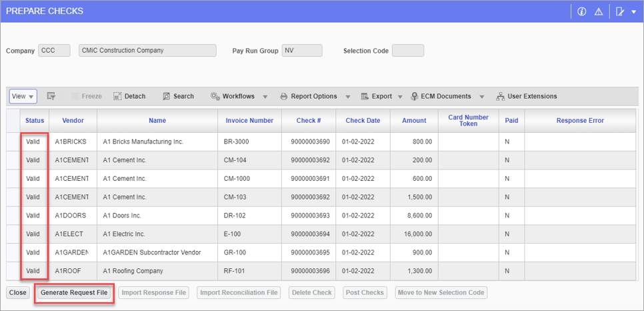Click invoice number CM-103
The height and width of the screenshot is (311, 644).
point(235,198)
